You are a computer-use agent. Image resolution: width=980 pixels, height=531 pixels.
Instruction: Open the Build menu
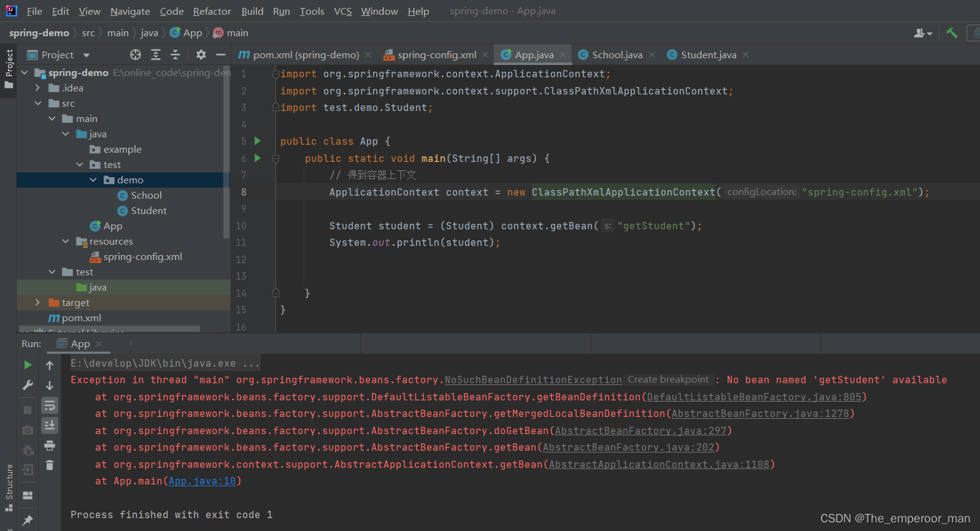coord(252,11)
